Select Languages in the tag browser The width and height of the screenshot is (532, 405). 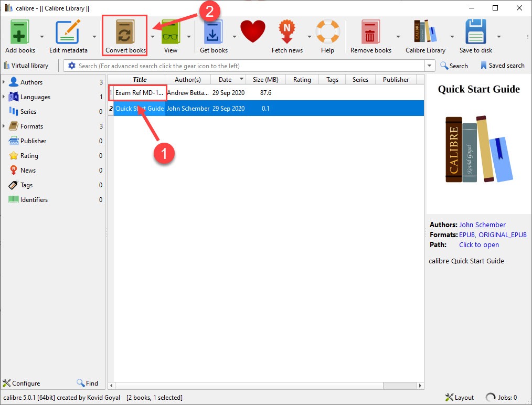[x=35, y=97]
